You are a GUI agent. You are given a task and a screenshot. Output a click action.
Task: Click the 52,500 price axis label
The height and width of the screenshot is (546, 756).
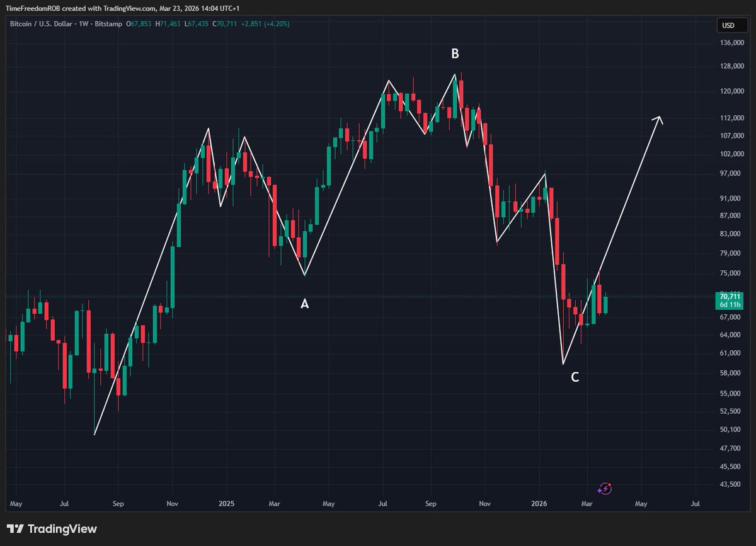[729, 411]
